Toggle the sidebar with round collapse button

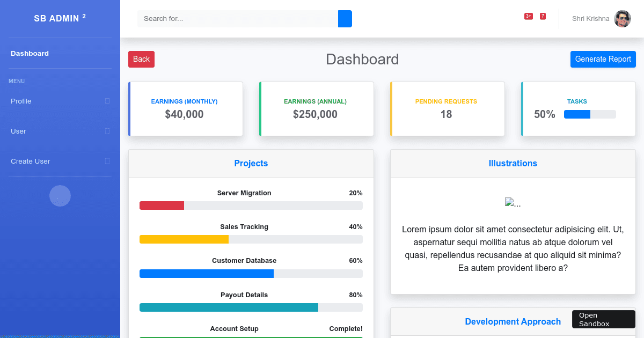pyautogui.click(x=60, y=196)
